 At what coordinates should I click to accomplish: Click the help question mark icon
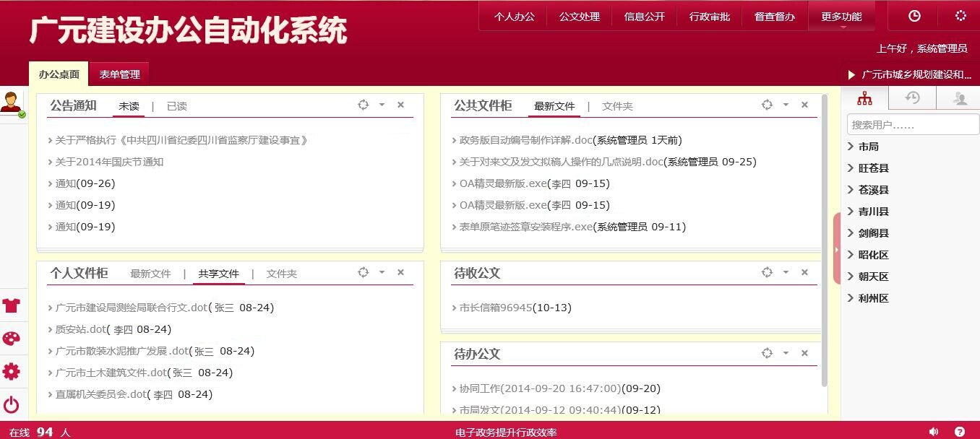coord(960,432)
